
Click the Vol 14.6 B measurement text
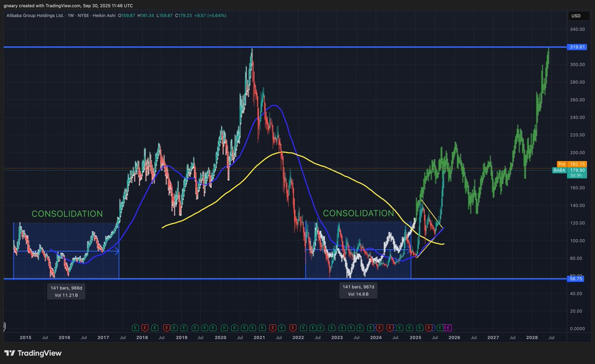pyautogui.click(x=358, y=294)
